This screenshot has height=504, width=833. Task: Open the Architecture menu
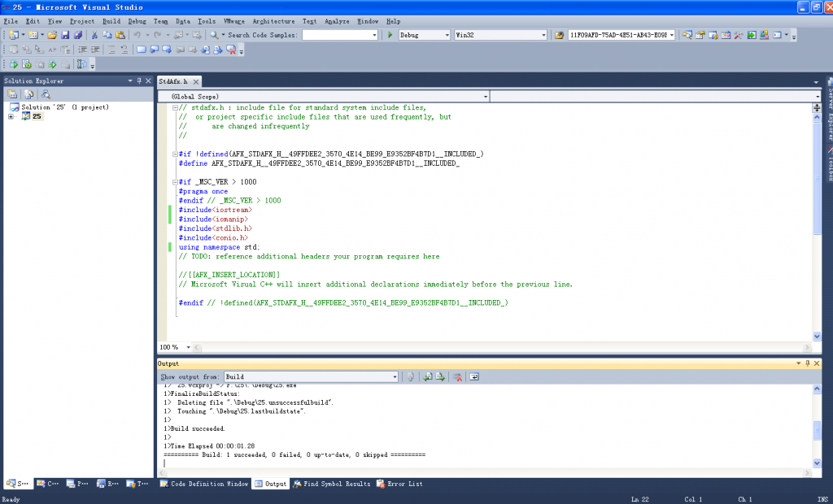click(274, 21)
